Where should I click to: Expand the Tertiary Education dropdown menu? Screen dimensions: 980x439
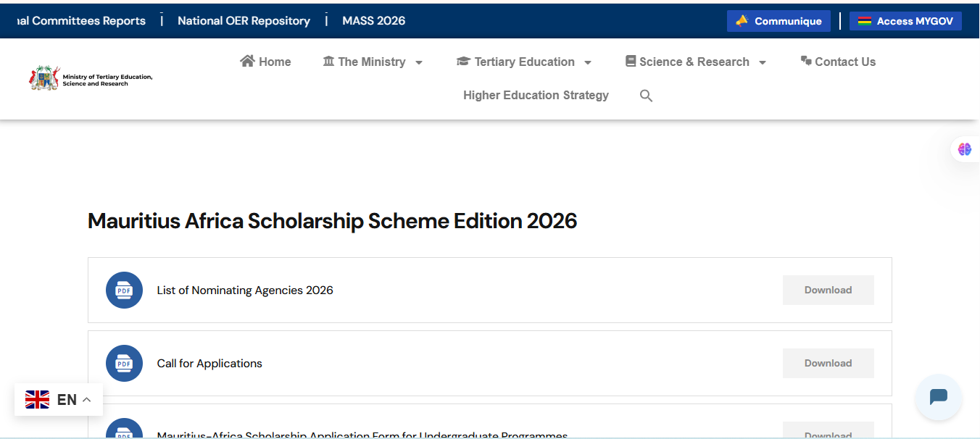[524, 61]
